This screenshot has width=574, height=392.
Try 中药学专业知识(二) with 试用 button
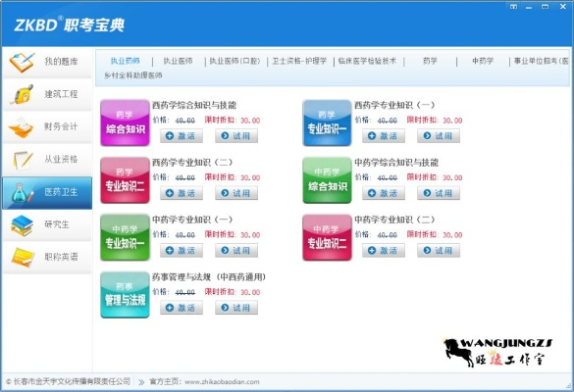(439, 251)
